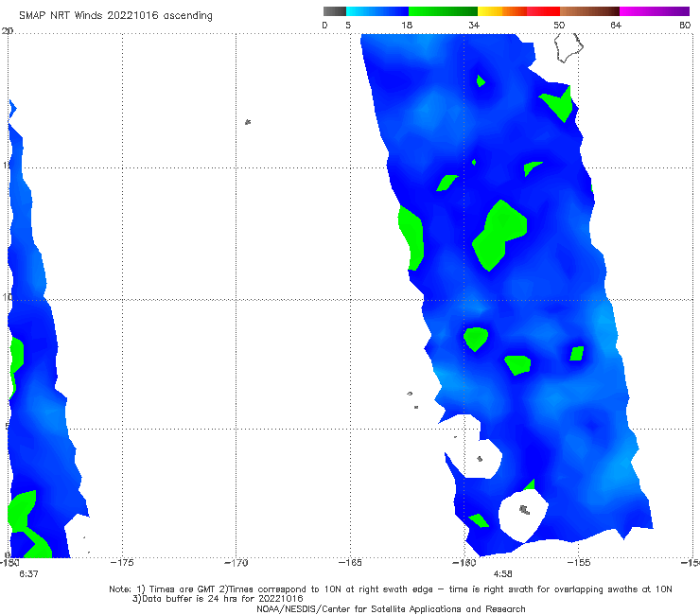Viewport: 700px width, 615px height.
Task: Click the red segment of the color bar
Action: [x=543, y=11]
